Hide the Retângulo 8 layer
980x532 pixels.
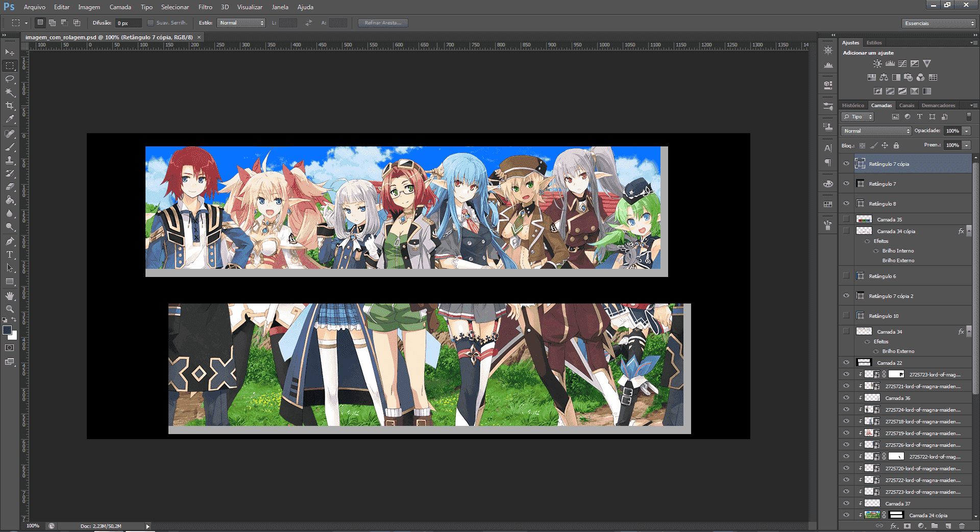pos(846,204)
